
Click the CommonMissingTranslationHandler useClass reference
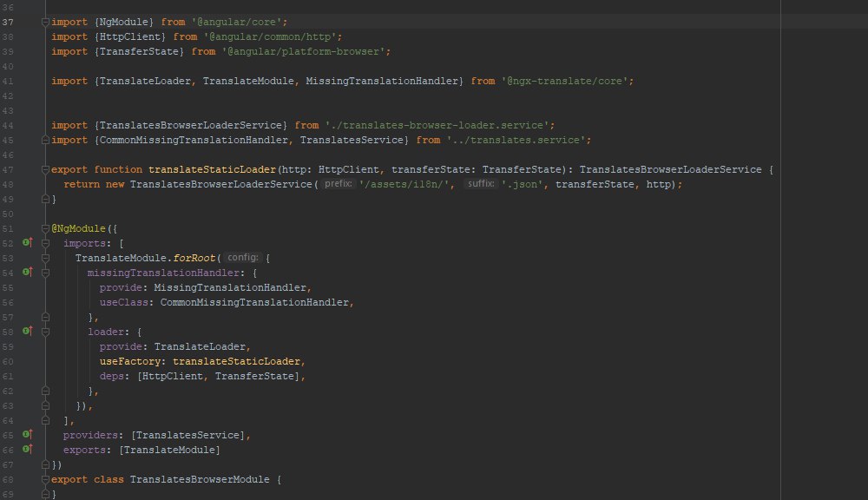tap(254, 302)
